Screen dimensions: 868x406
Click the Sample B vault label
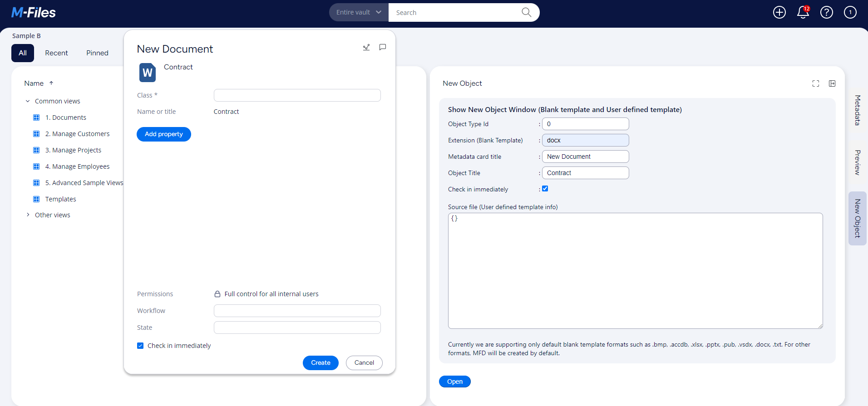[x=26, y=36]
